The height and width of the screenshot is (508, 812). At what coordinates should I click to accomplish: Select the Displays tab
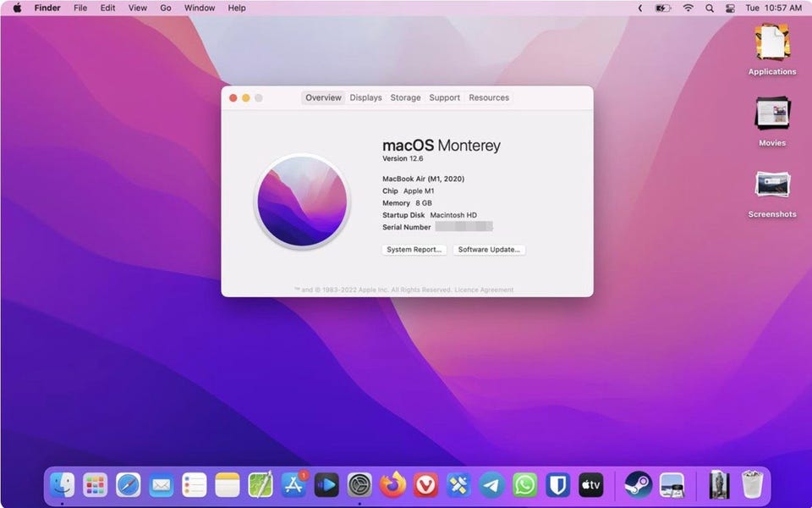(365, 97)
